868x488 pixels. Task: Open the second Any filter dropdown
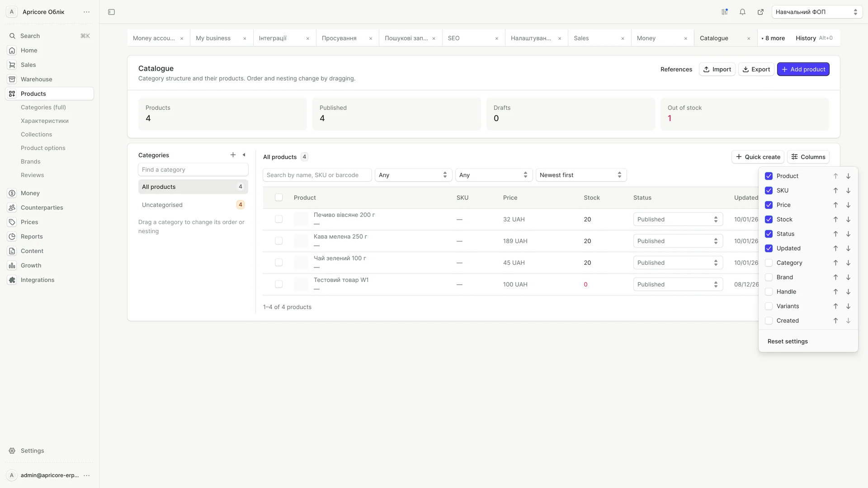tap(494, 175)
